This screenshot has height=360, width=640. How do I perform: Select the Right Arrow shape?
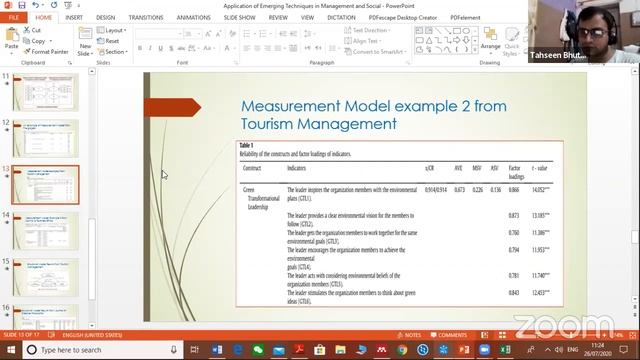point(457,40)
